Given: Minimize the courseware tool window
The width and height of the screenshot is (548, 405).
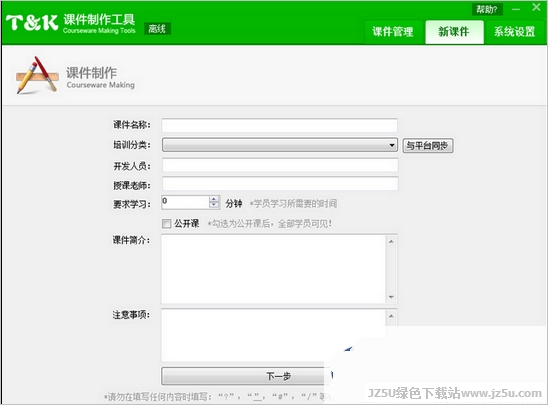Looking at the screenshot, I should [516, 9].
